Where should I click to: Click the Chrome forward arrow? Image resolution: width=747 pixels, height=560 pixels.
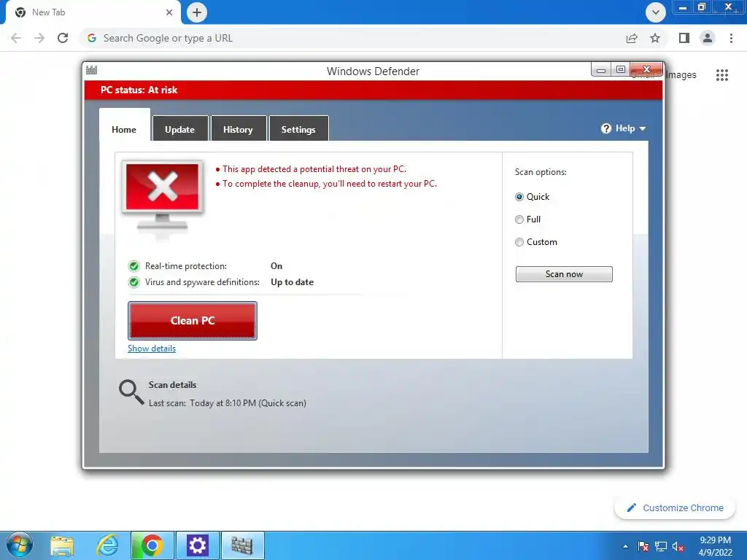click(39, 38)
